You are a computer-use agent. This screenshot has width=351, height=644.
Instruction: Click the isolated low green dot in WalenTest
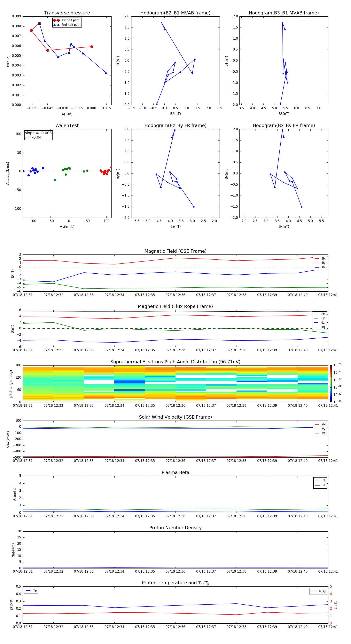pos(55,180)
